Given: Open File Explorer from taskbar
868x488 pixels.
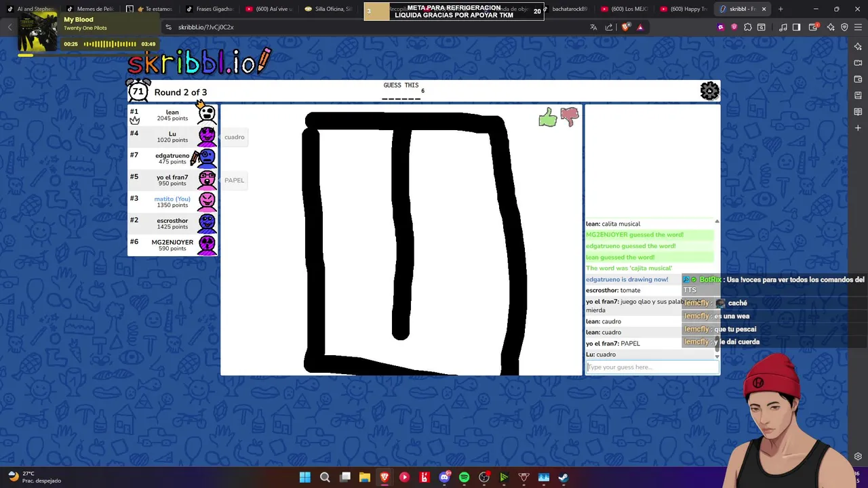Looking at the screenshot, I should [x=365, y=477].
